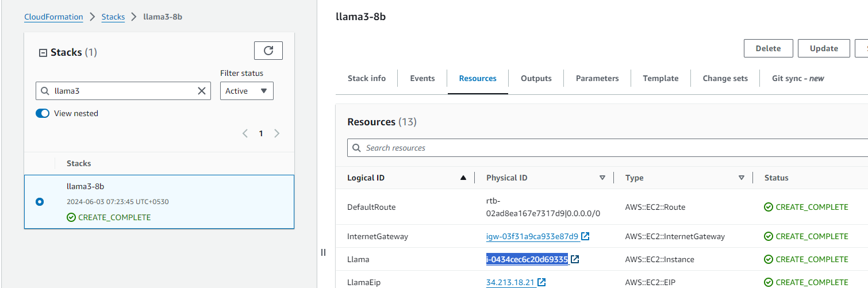The width and height of the screenshot is (868, 288).
Task: Click the stacks search field
Action: pyautogui.click(x=124, y=91)
